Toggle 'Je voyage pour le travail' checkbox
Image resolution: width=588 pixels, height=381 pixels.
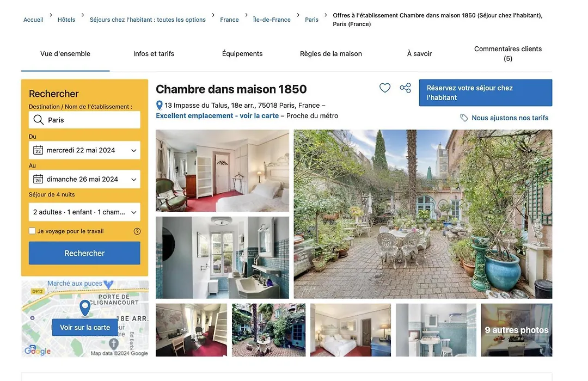32,231
